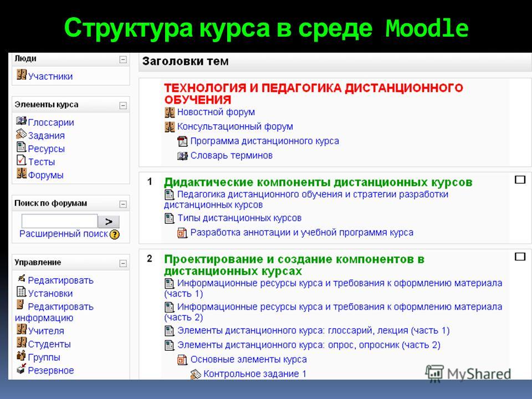Open the Консультационный форум link

[235, 126]
